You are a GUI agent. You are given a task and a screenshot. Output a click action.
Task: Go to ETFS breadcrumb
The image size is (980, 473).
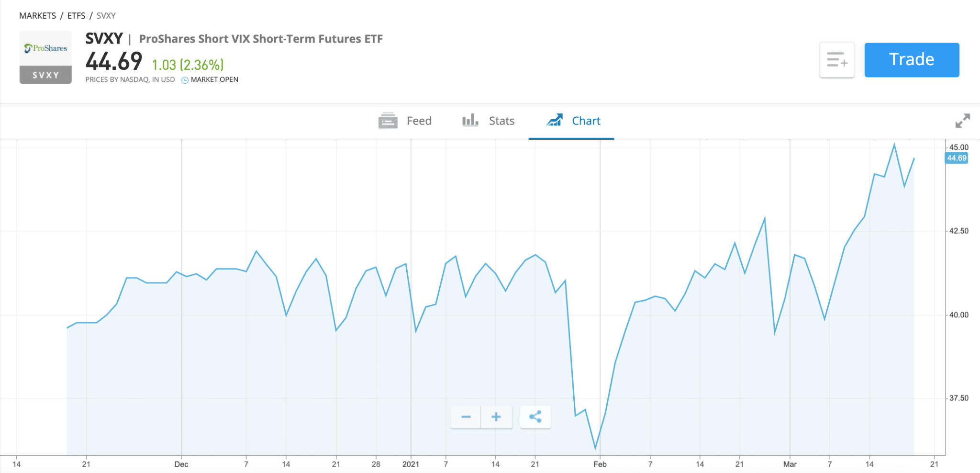(76, 16)
